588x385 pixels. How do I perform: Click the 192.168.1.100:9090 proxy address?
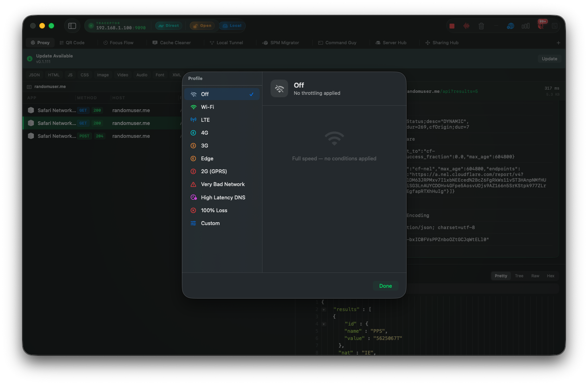click(121, 28)
